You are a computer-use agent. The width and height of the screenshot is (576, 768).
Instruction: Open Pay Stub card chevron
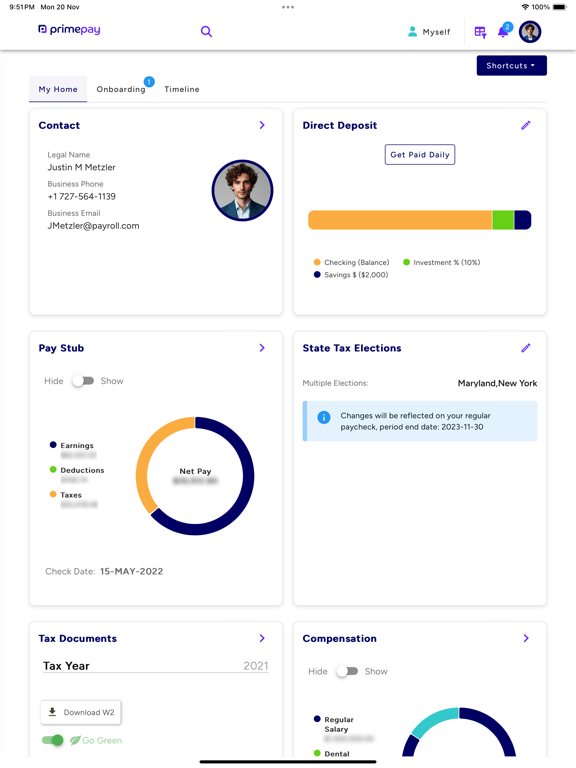(262, 348)
